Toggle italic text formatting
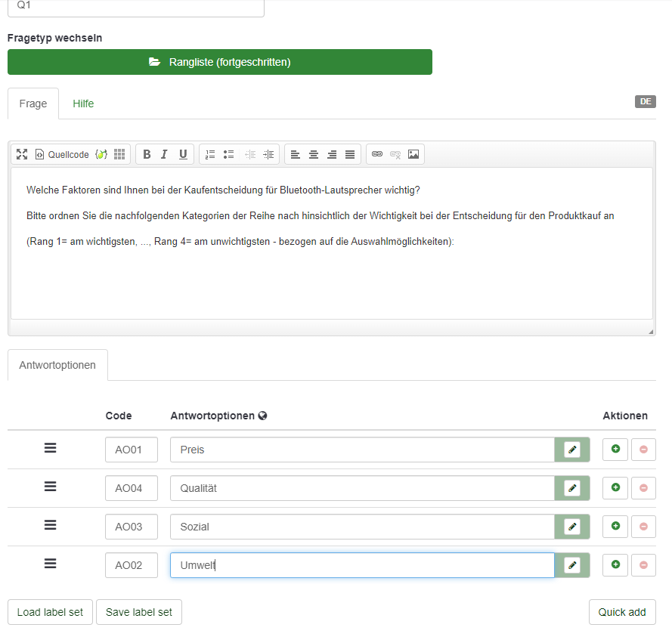Screen dimensions: 672x640 [x=164, y=154]
